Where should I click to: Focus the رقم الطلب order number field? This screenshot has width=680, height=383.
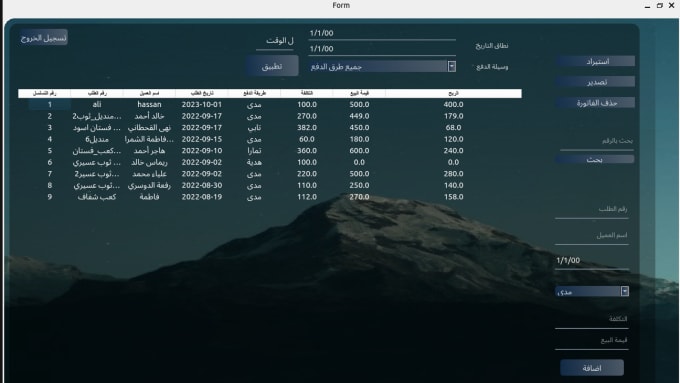tap(592, 210)
